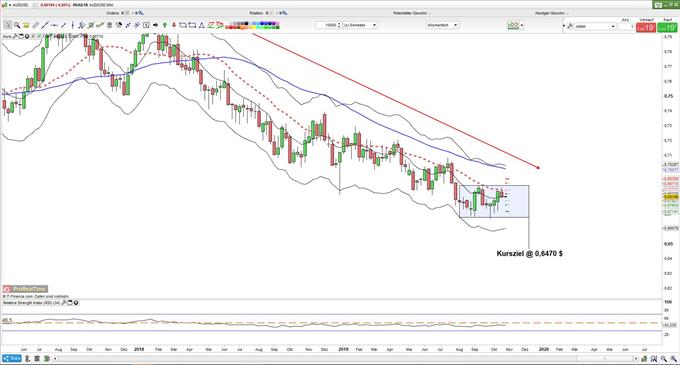This screenshot has width=680, height=365.
Task: Click the quantity Anz input field
Action: coord(626,26)
